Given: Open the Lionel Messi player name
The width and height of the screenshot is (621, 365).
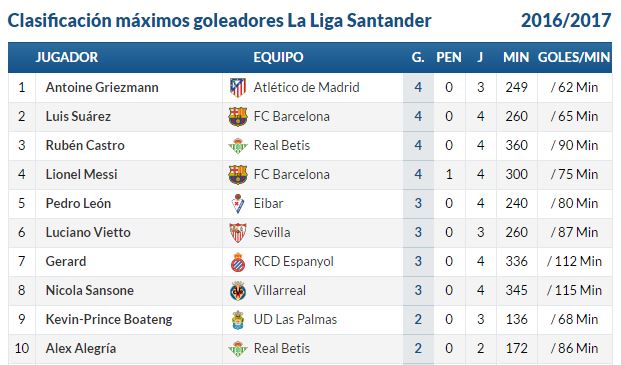Looking at the screenshot, I should point(82,175).
